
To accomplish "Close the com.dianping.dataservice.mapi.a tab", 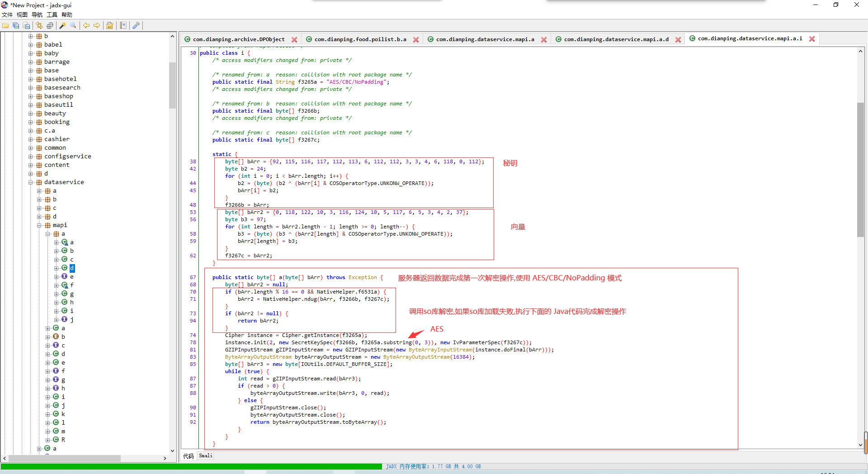I will 544,40.
